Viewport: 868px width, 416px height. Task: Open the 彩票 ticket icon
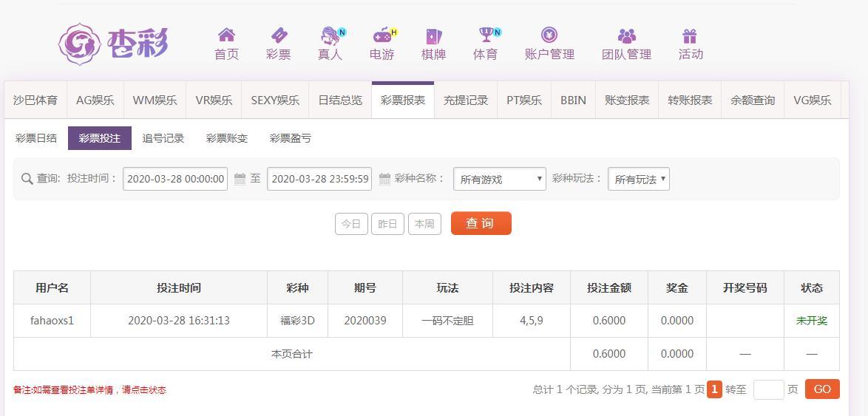pyautogui.click(x=279, y=35)
